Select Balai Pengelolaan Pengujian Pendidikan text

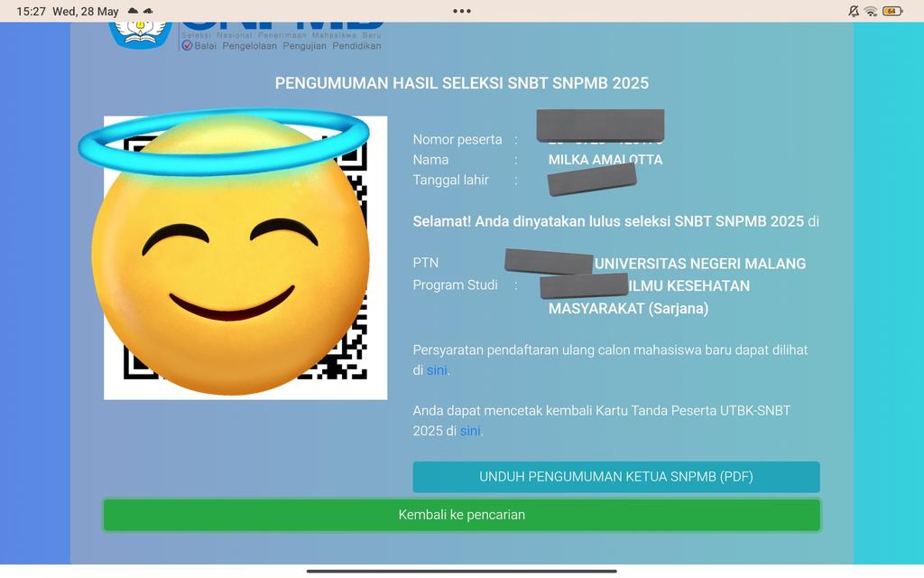pos(288,46)
